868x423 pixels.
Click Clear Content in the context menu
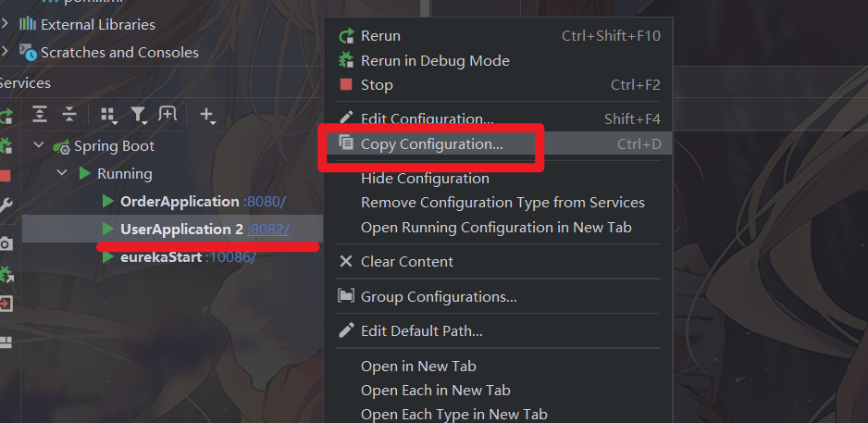[406, 261]
